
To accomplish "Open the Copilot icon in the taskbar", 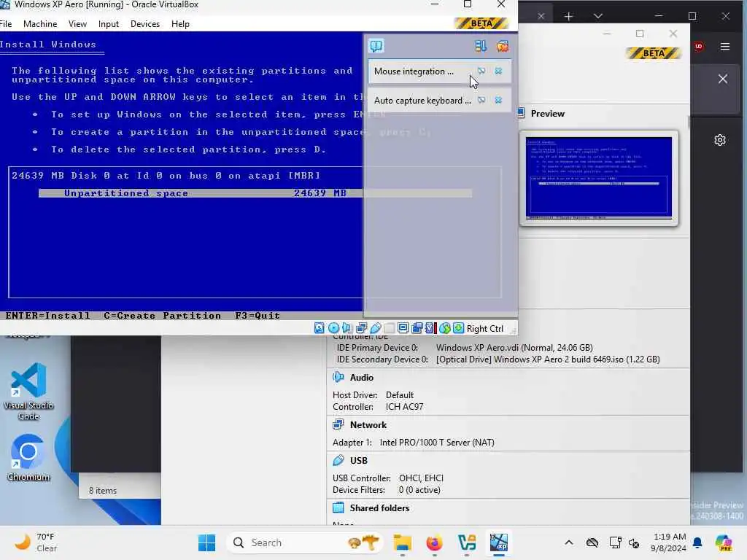I will (723, 542).
